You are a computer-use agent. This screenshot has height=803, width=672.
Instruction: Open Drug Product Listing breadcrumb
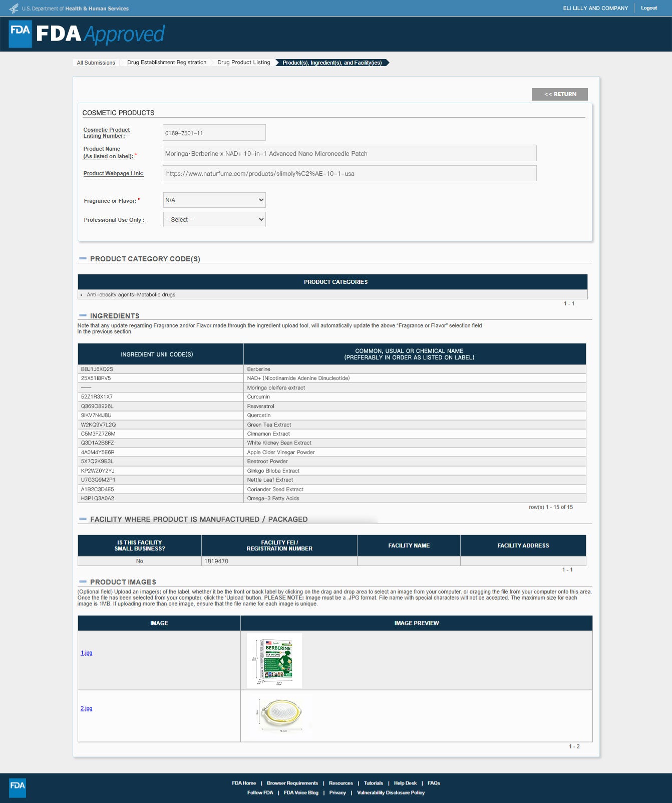(244, 63)
